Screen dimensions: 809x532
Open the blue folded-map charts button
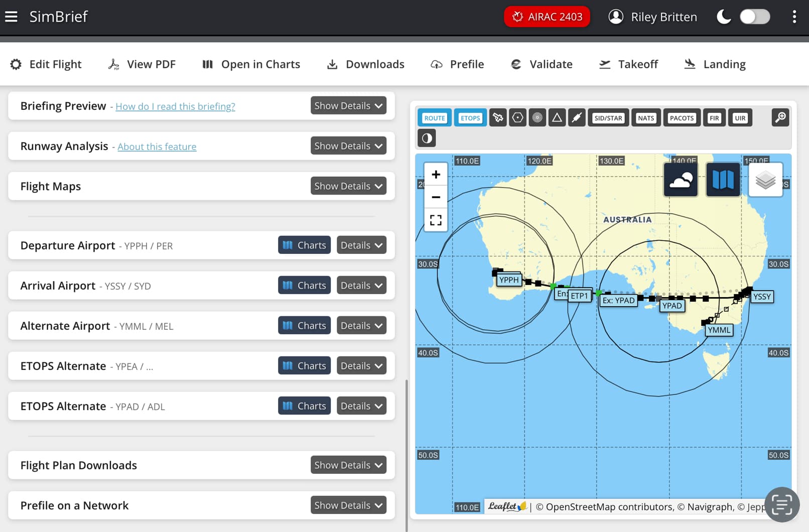point(723,180)
